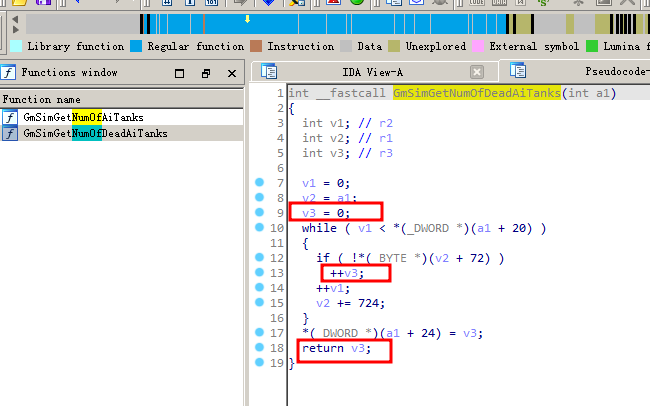Click the value 72 in the if condition
This screenshot has height=406, width=650.
pos(479,258)
